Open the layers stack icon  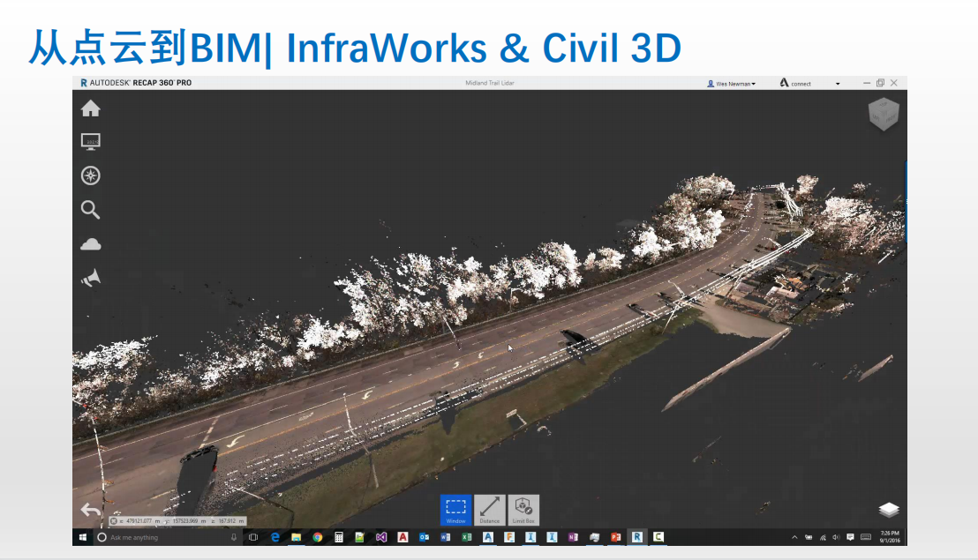click(x=889, y=510)
